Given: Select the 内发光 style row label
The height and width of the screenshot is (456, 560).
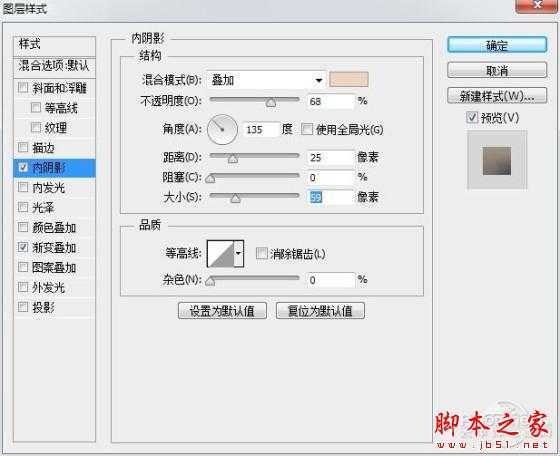Looking at the screenshot, I should [x=49, y=187].
